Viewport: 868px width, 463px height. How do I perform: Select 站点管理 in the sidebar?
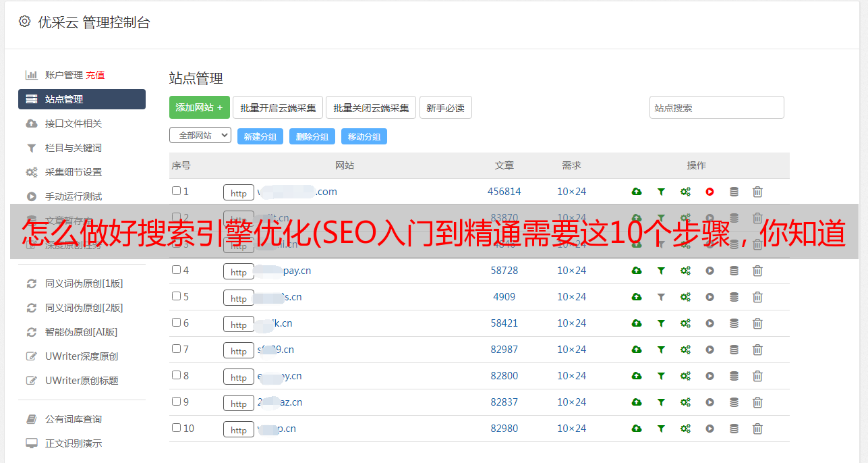coord(82,99)
